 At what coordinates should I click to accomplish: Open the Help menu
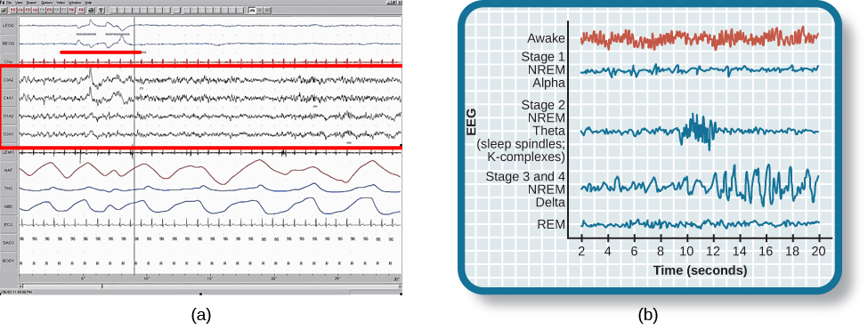pyautogui.click(x=88, y=3)
